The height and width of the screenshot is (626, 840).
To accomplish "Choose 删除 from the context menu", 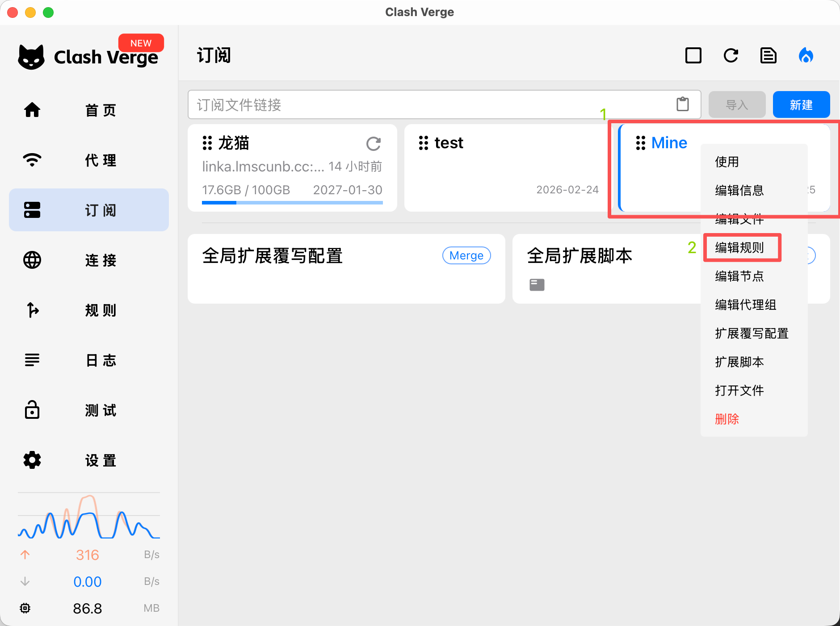I will tap(727, 419).
